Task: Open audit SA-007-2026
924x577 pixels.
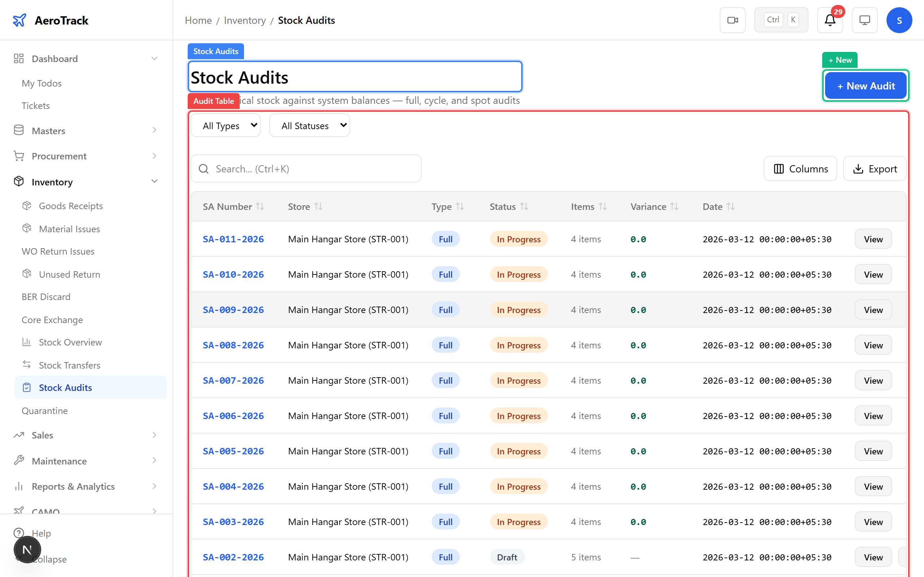Action: point(233,380)
